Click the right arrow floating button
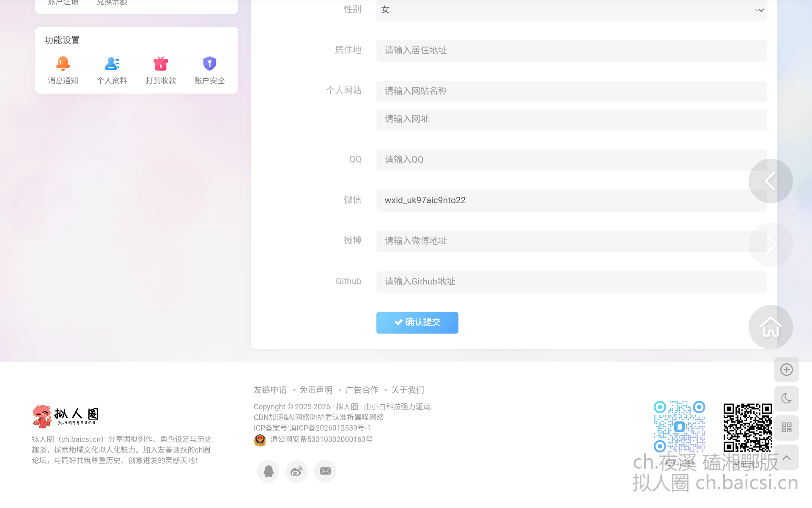Image resolution: width=812 pixels, height=508 pixels. pyautogui.click(x=771, y=245)
